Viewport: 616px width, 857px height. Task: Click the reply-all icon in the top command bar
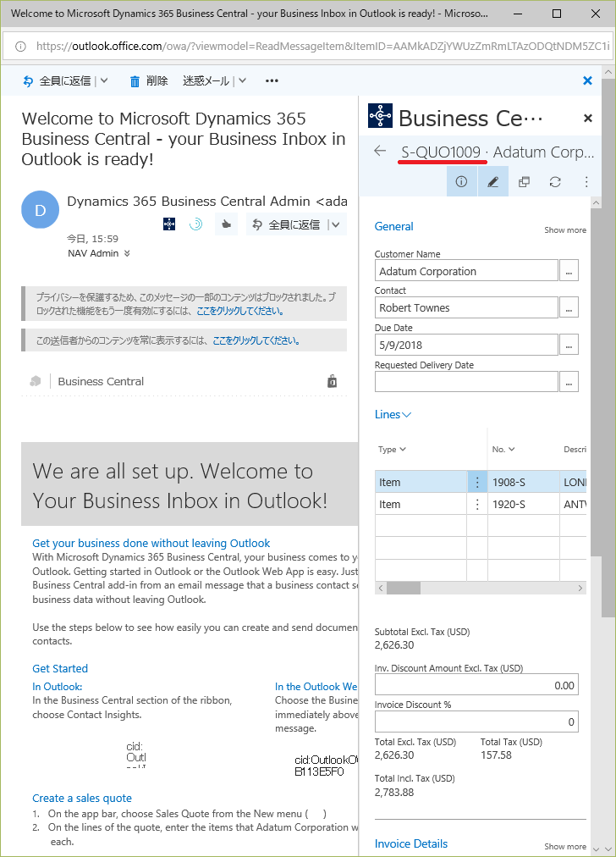pyautogui.click(x=28, y=81)
